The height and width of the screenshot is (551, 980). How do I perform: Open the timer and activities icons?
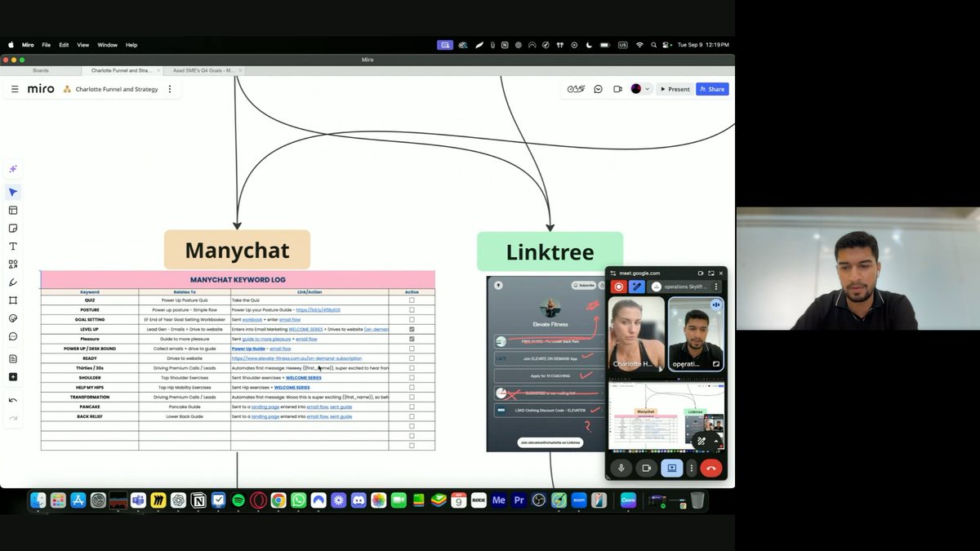[577, 89]
